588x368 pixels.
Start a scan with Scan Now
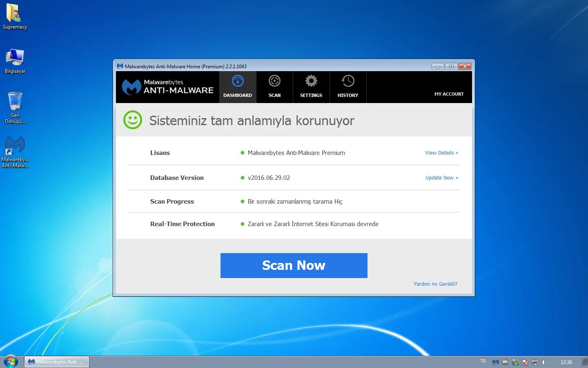[294, 265]
